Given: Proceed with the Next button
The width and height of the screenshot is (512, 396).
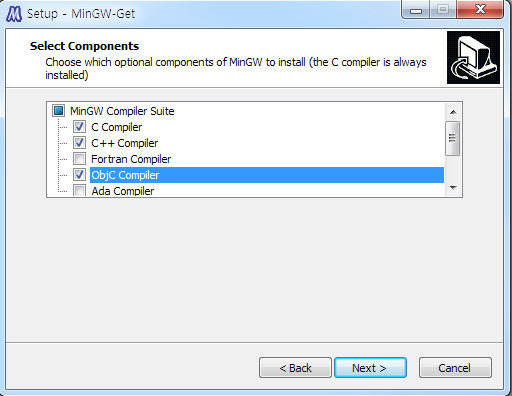Looking at the screenshot, I should (x=370, y=368).
